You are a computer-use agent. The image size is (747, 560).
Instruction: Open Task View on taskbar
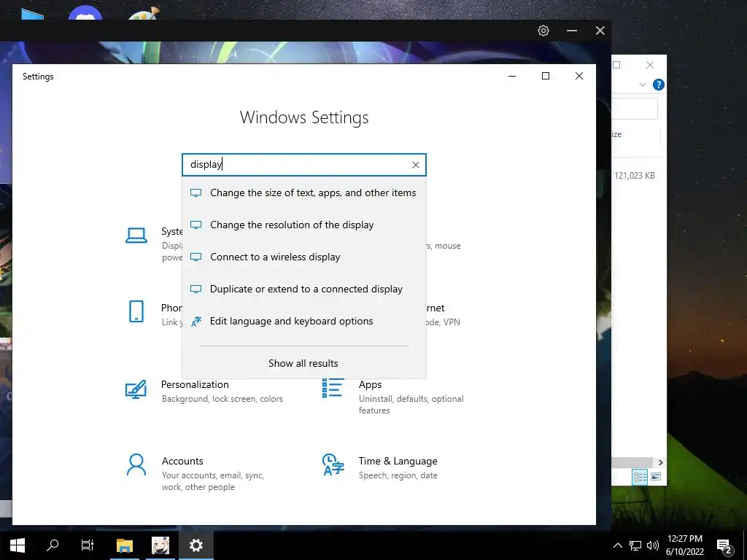coord(88,545)
